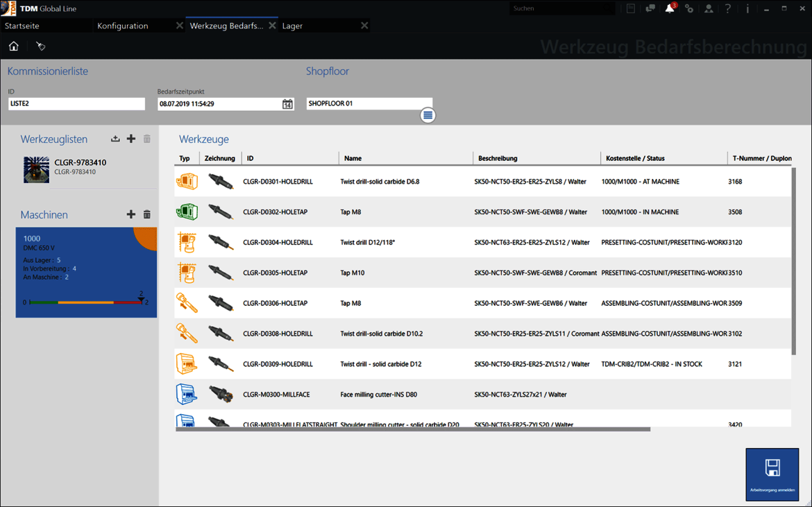Screen dimensions: 812x507
Task: Import a Werkzeugliste with the download icon
Action: coord(115,139)
